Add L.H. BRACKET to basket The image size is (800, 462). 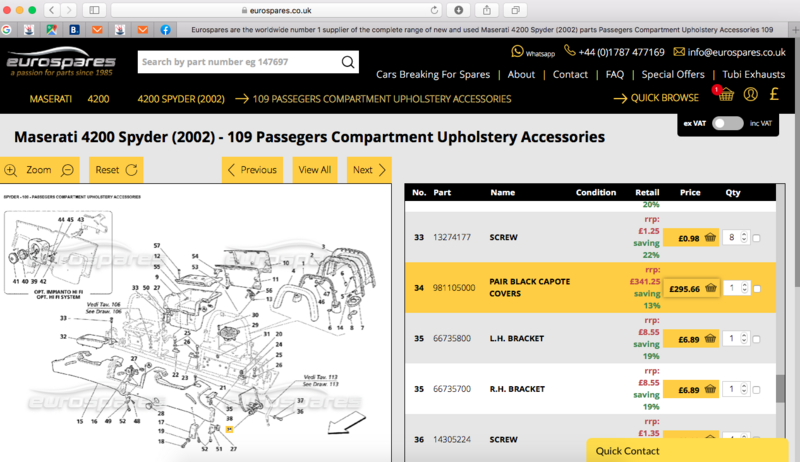coord(691,339)
